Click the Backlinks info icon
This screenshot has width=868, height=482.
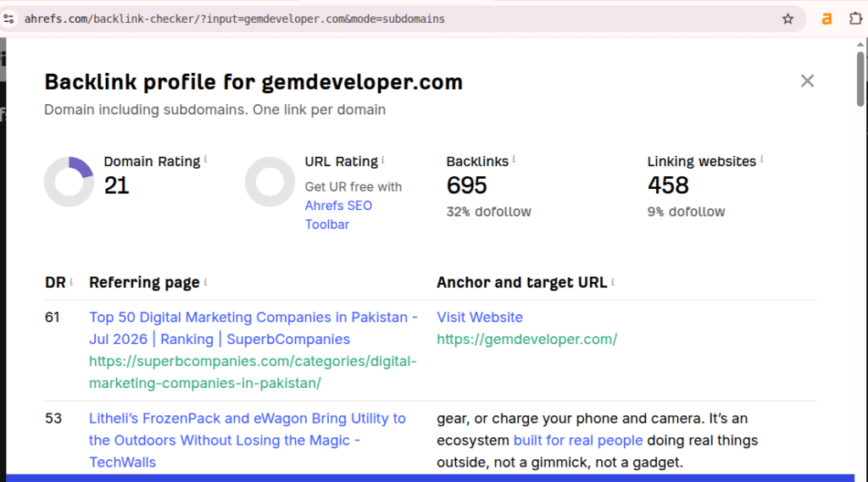tap(514, 159)
